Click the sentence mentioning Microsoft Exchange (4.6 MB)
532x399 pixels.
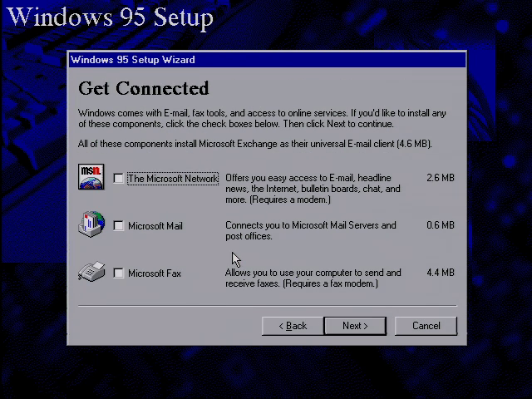click(255, 144)
